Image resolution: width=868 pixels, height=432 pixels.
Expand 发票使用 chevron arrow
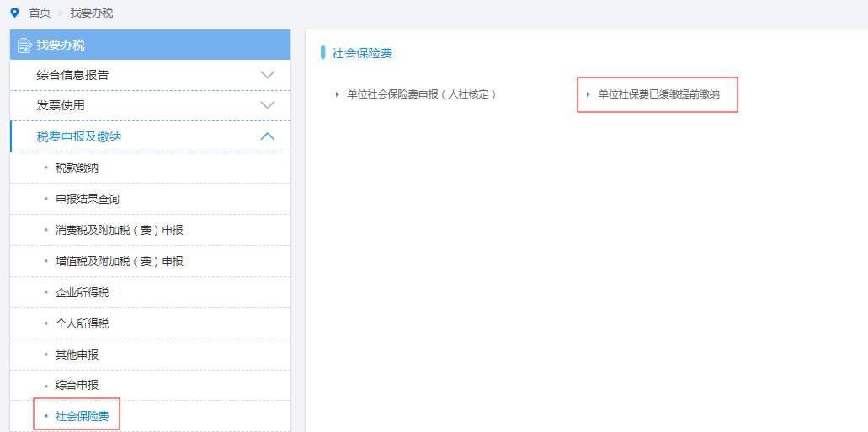point(268,105)
